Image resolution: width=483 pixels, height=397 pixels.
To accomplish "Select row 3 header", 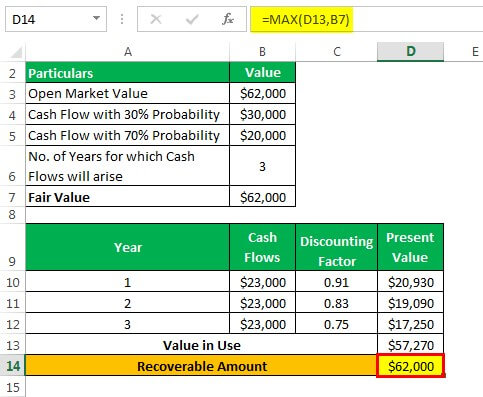I will [x=12, y=94].
